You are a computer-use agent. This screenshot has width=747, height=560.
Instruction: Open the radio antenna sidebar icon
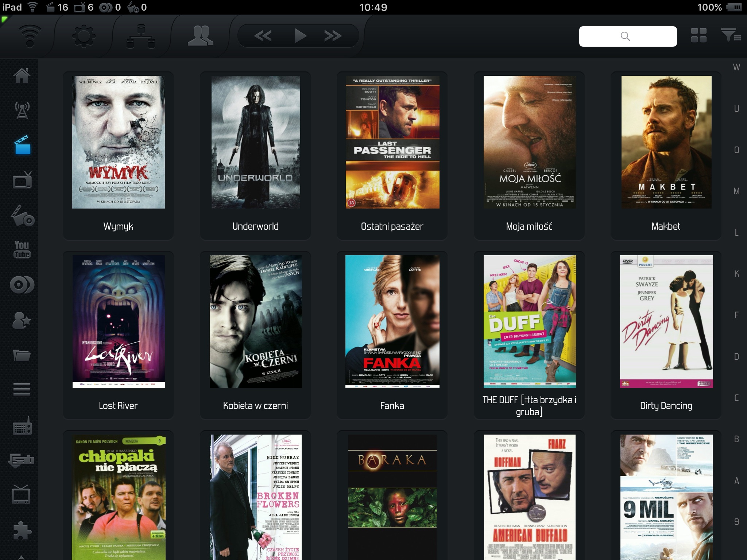[22, 110]
